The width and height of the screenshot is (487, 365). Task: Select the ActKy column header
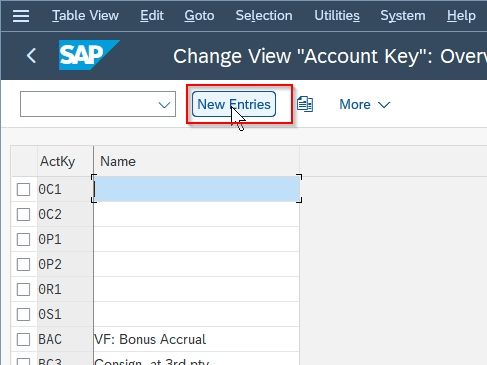tap(58, 161)
